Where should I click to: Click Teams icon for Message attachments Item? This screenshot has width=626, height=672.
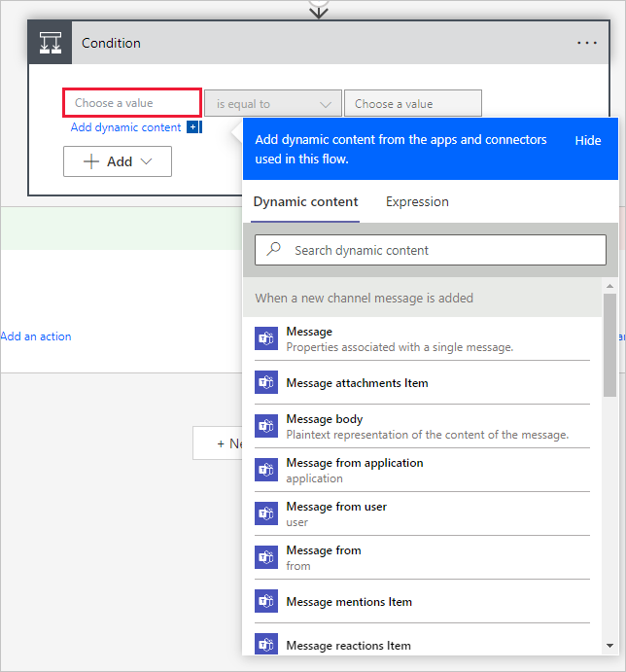click(x=266, y=382)
